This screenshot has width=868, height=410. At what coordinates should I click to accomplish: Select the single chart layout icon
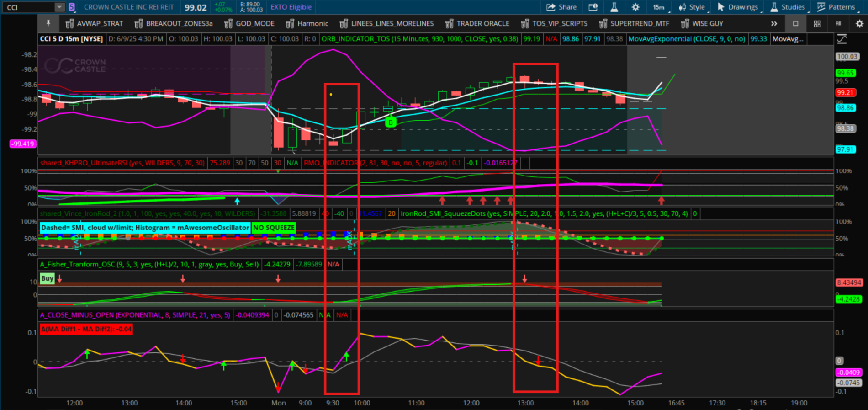click(795, 23)
